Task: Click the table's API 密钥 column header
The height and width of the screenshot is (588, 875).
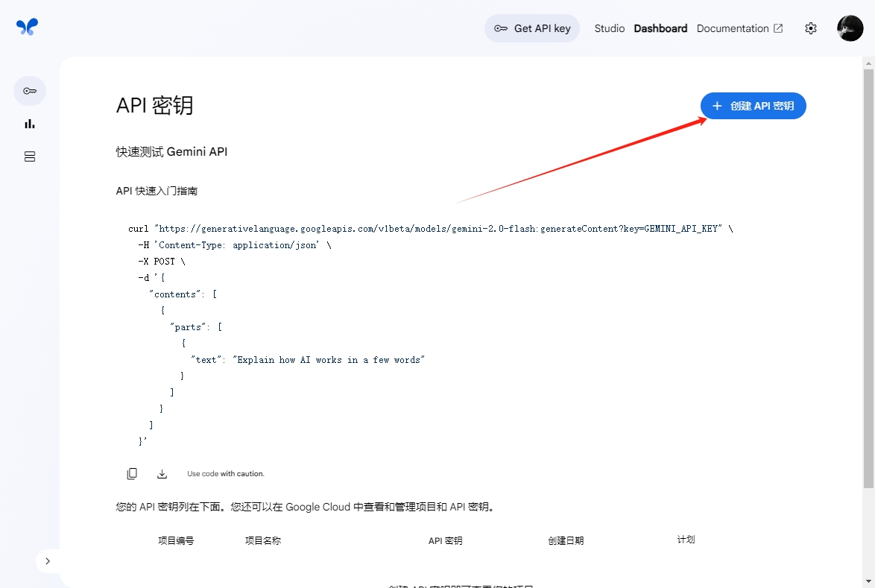Action: [445, 540]
